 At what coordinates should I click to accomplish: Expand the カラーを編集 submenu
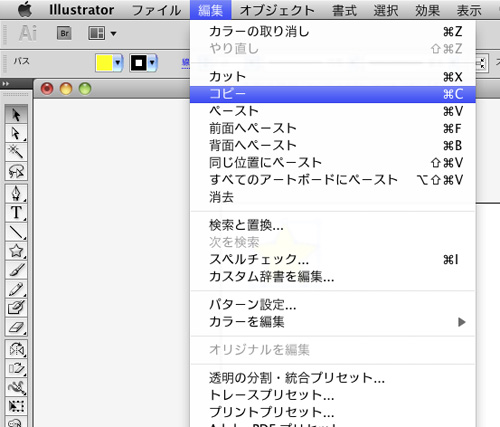point(461,322)
